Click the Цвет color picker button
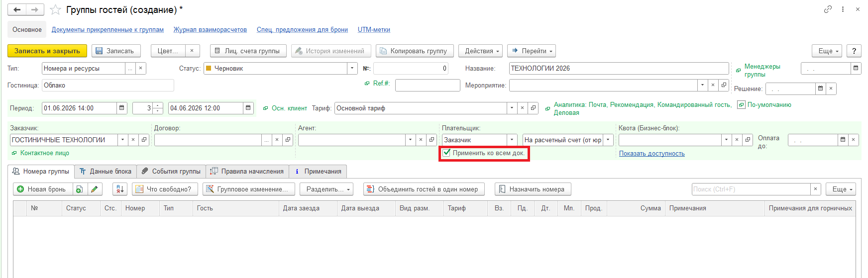868x278 pixels. (168, 51)
